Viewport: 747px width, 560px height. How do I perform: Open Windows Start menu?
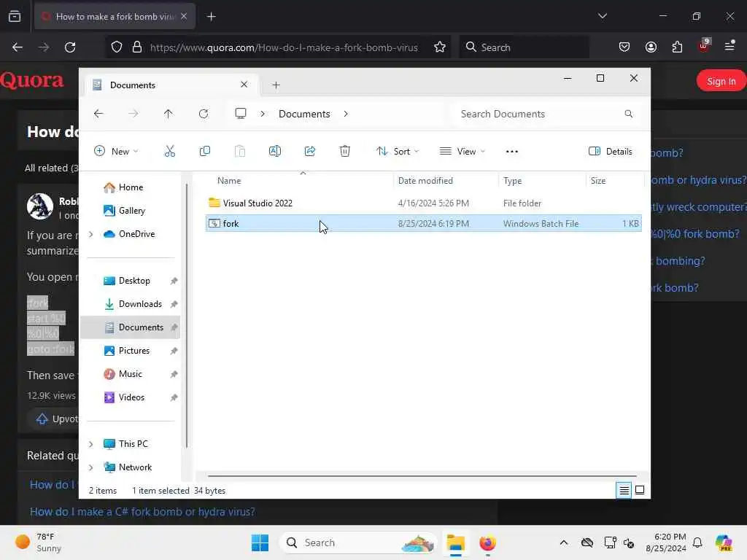pos(260,542)
